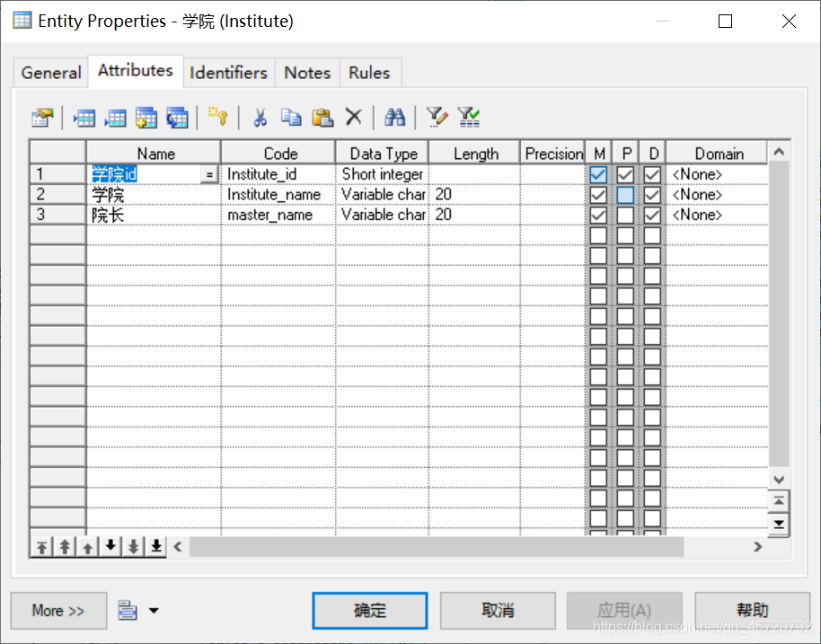Click the move row down arrow
This screenshot has width=821, height=644.
(110, 547)
